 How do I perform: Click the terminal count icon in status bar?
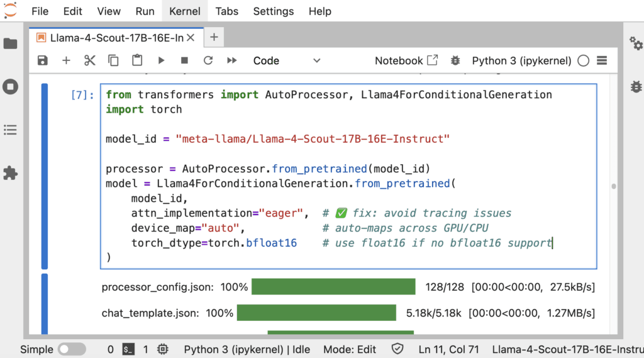(128, 349)
